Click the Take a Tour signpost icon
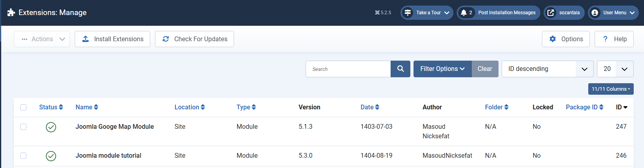This screenshot has height=168, width=644. [408, 13]
